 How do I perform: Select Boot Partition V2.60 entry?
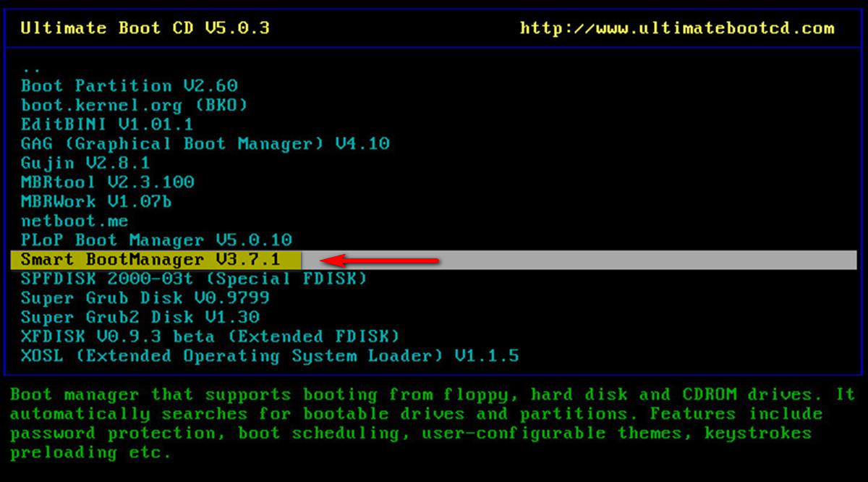129,85
